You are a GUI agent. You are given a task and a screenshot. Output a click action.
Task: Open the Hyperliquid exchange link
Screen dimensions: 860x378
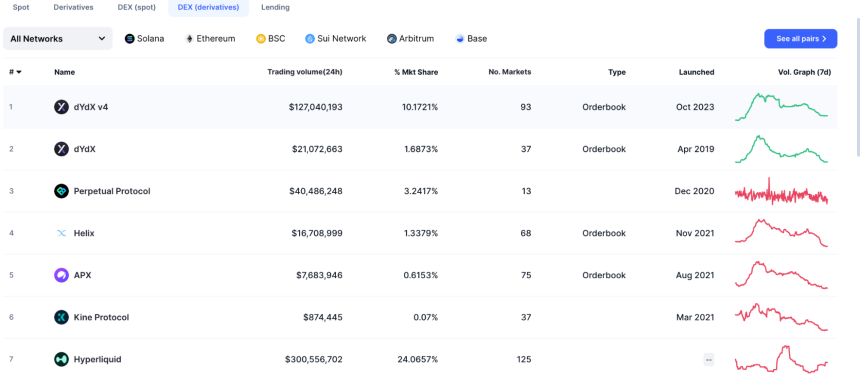98,359
